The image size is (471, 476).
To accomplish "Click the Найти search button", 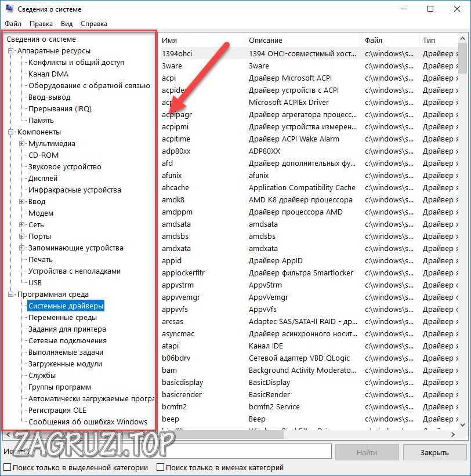I will tap(367, 452).
